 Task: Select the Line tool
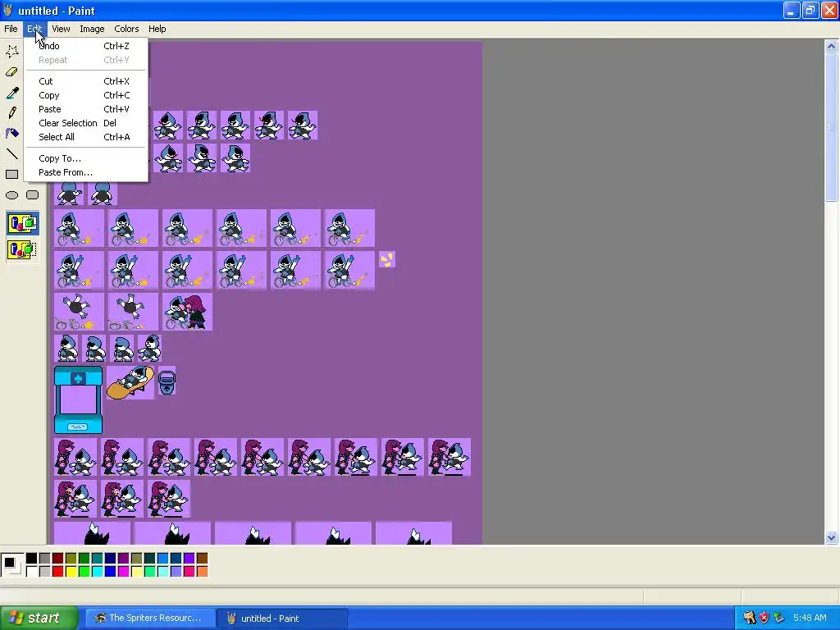[11, 154]
